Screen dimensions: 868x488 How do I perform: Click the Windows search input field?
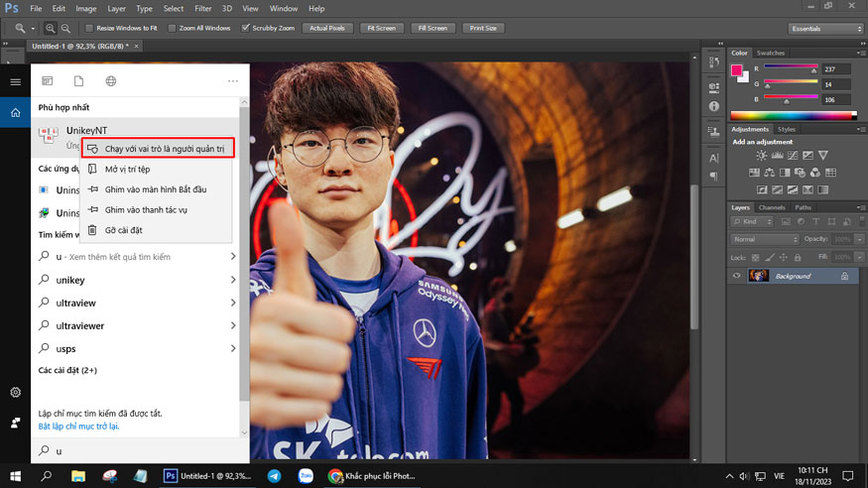(x=139, y=451)
